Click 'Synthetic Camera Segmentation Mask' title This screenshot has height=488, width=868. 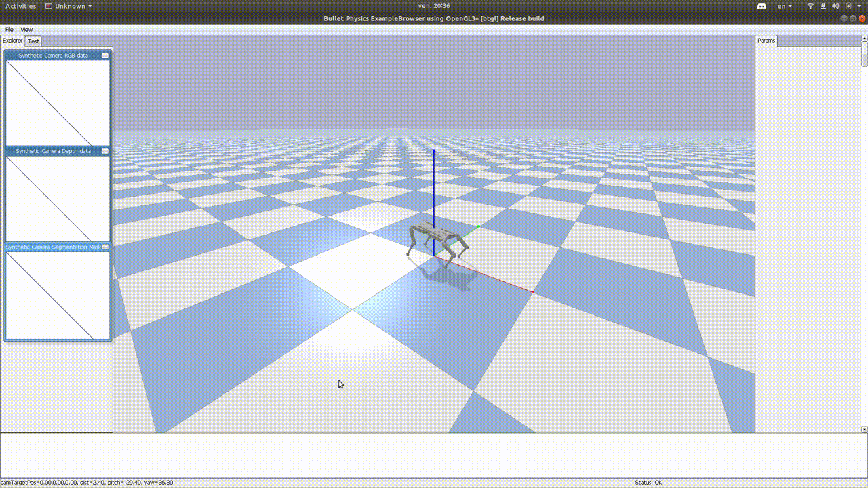pyautogui.click(x=53, y=247)
